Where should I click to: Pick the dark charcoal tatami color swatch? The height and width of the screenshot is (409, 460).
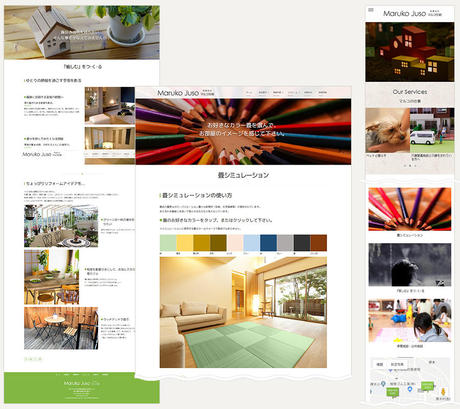(x=302, y=243)
